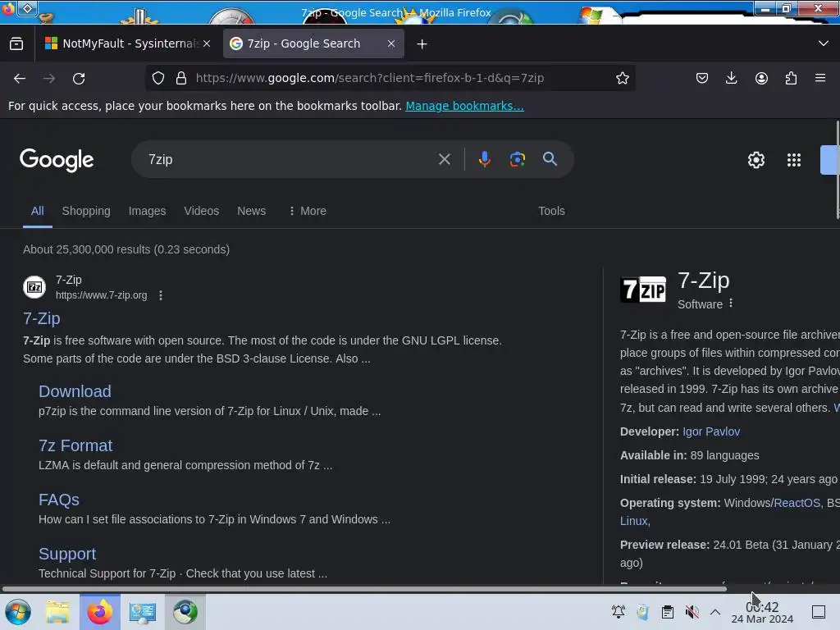View site security padlock info
The width and height of the screenshot is (840, 630).
(181, 78)
